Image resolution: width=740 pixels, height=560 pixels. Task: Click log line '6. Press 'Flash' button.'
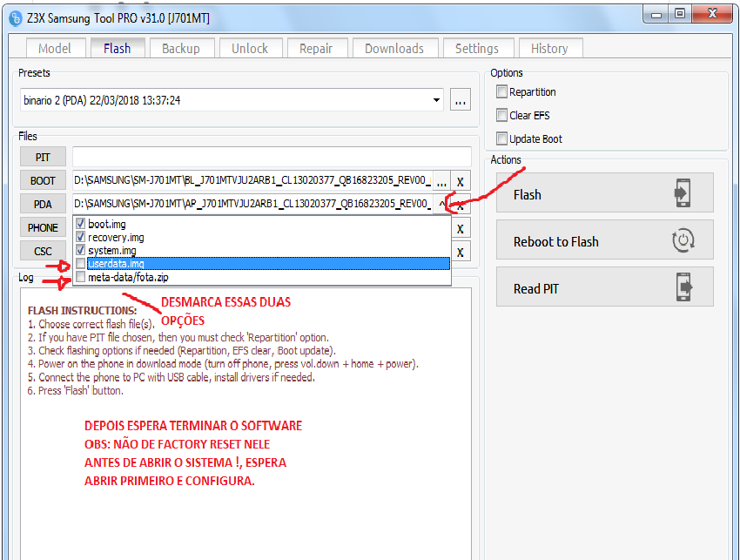[x=76, y=390]
